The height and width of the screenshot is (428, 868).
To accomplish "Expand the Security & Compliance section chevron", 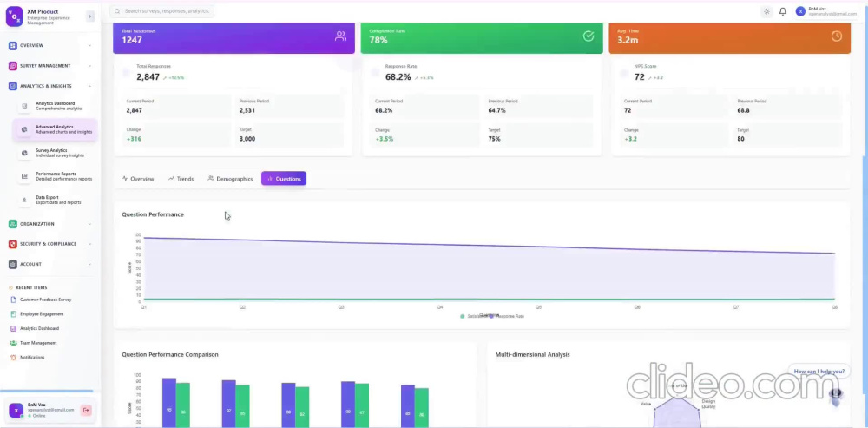I will pyautogui.click(x=89, y=244).
